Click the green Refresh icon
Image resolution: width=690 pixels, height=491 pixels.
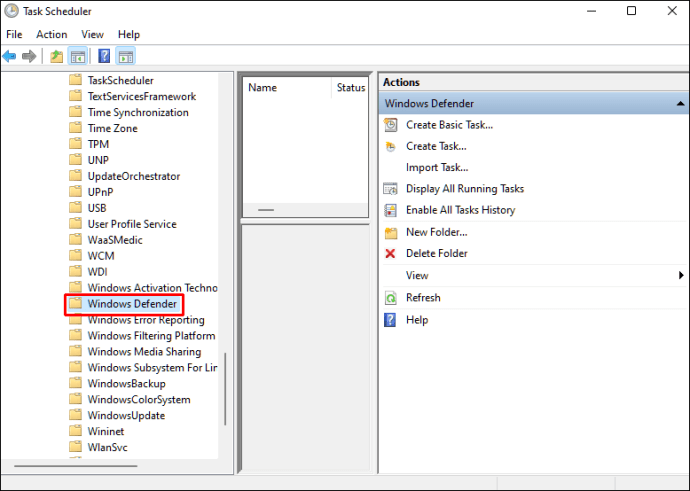pyautogui.click(x=391, y=298)
